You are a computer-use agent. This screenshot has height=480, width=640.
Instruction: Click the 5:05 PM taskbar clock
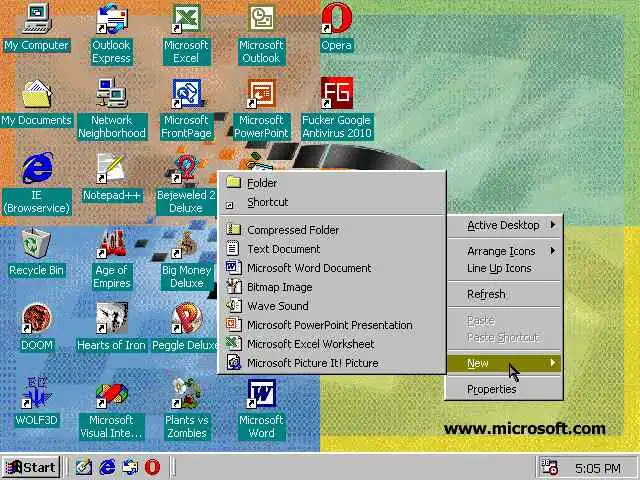pyautogui.click(x=598, y=468)
